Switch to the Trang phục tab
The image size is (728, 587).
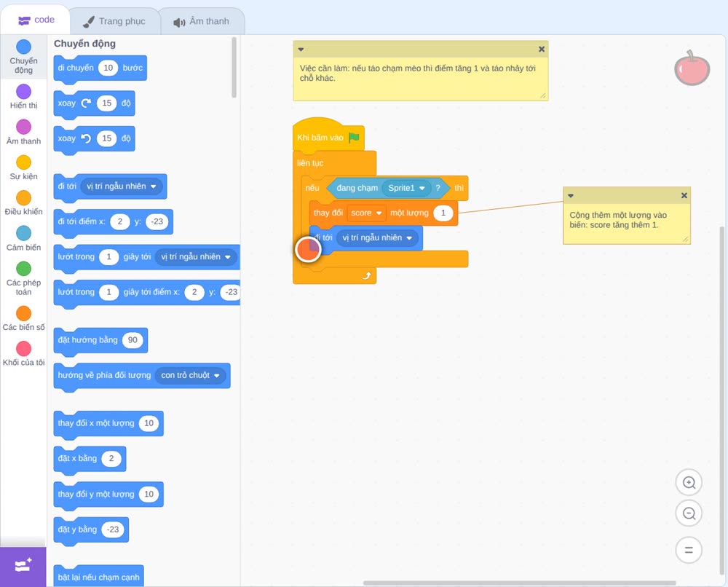coord(114,21)
